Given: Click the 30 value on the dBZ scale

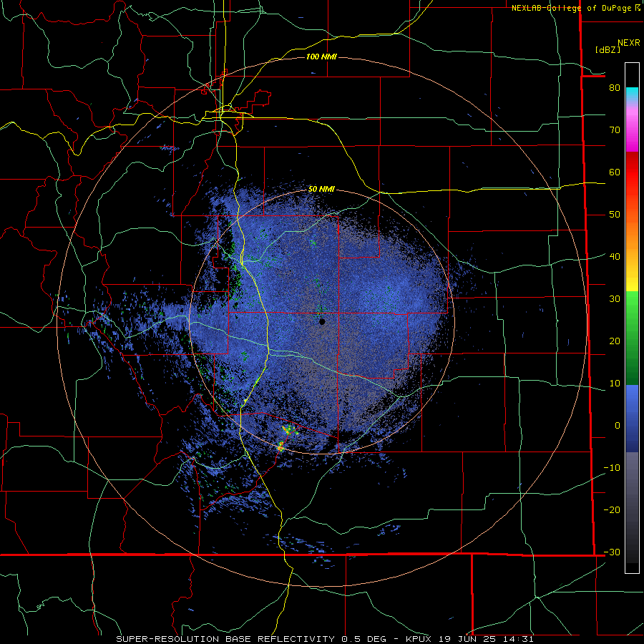Looking at the screenshot, I should coord(615,299).
